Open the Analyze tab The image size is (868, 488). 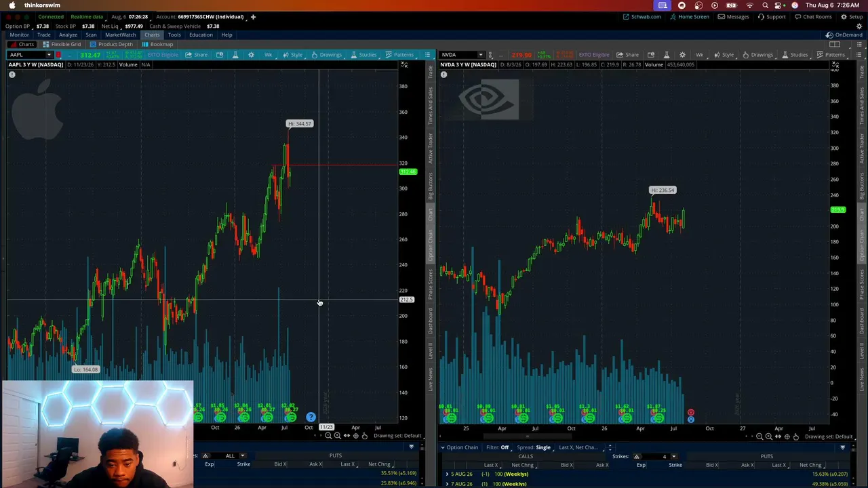[68, 35]
